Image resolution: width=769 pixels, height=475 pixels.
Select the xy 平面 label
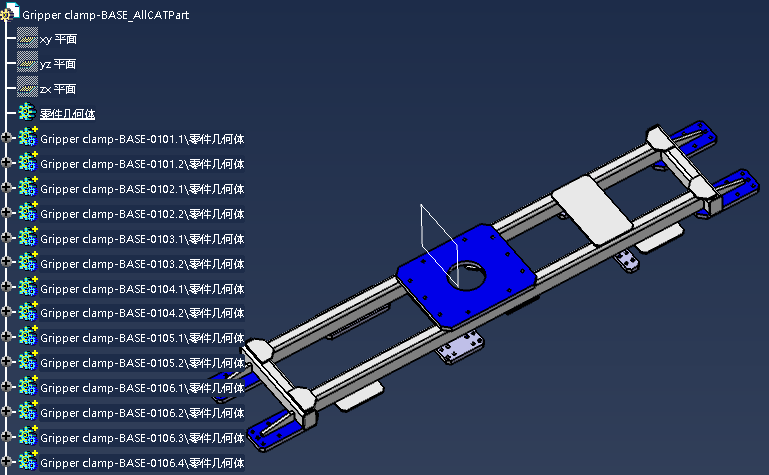point(58,39)
